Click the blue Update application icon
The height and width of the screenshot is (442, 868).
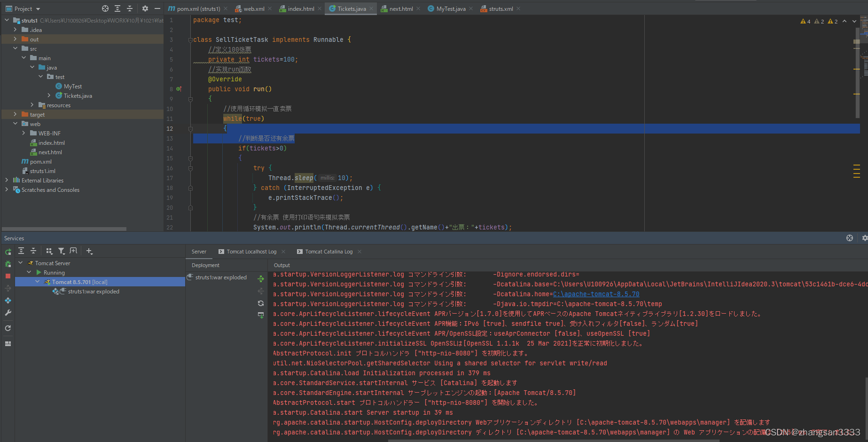click(8, 300)
